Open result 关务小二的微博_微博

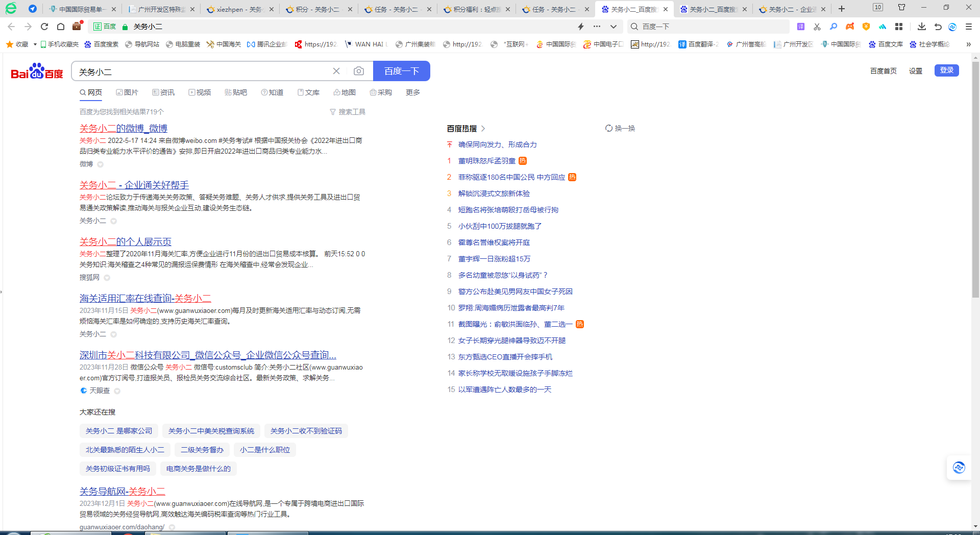pos(124,128)
